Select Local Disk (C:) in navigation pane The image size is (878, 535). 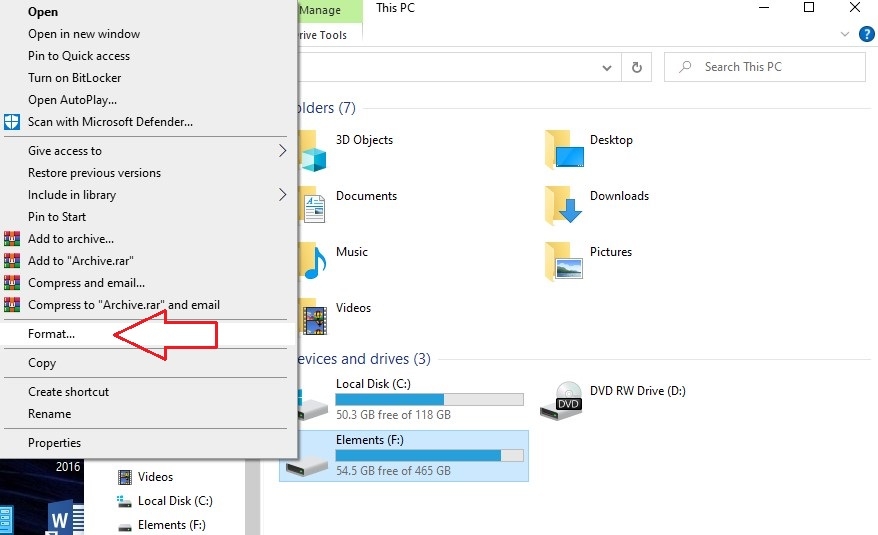(175, 501)
